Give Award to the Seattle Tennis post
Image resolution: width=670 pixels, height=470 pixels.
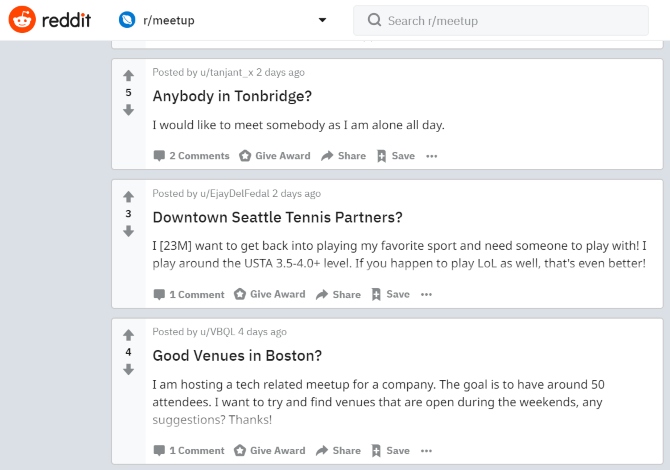(270, 294)
